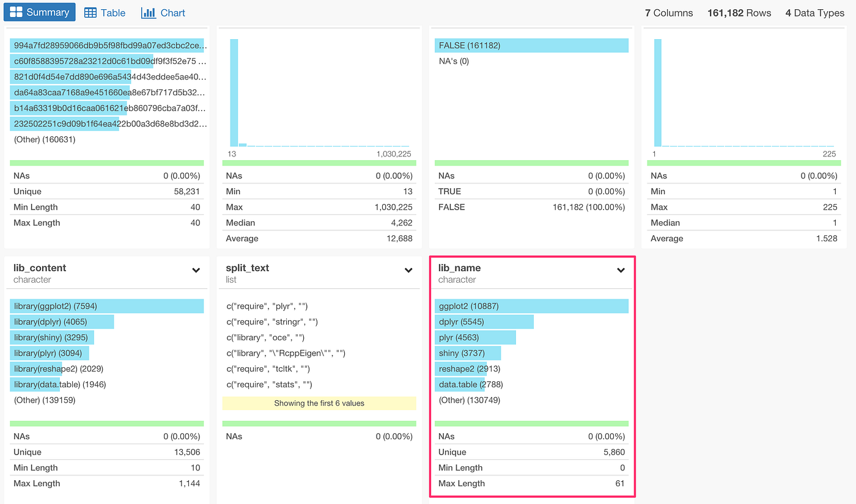Switch to the Table tab

pyautogui.click(x=105, y=12)
